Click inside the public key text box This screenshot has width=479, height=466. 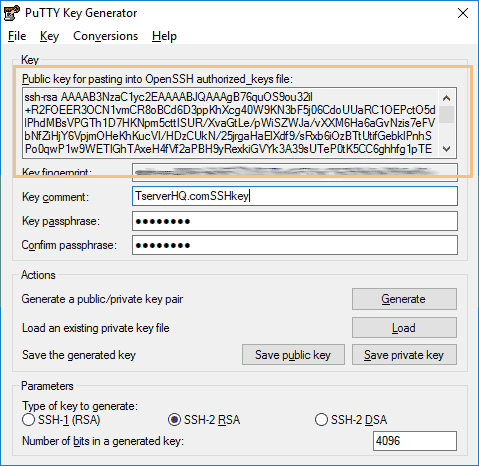coord(230,123)
